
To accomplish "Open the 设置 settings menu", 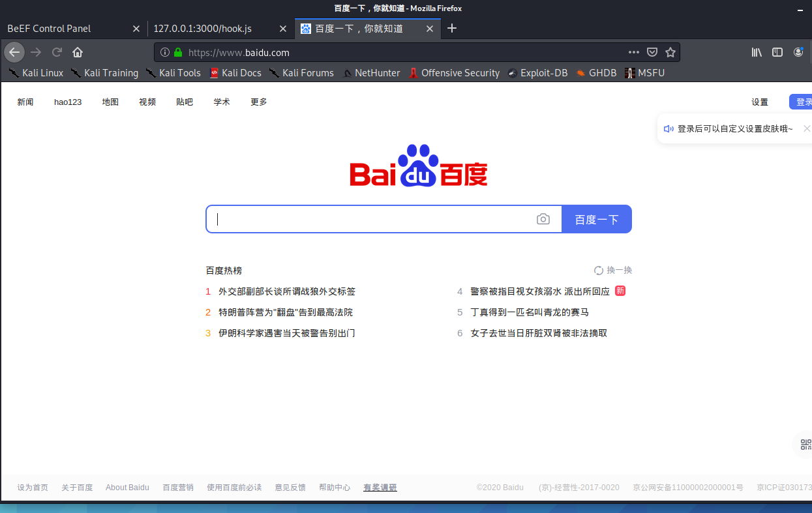I will pyautogui.click(x=760, y=102).
